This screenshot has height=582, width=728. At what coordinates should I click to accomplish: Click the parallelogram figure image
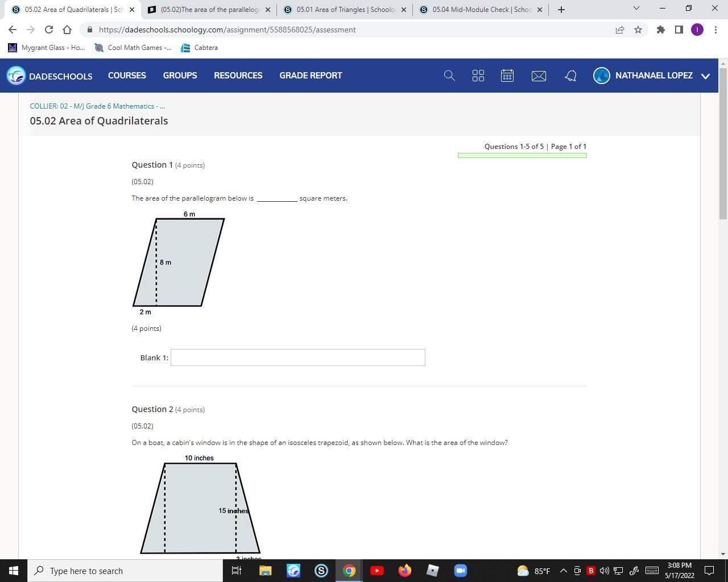pos(179,263)
